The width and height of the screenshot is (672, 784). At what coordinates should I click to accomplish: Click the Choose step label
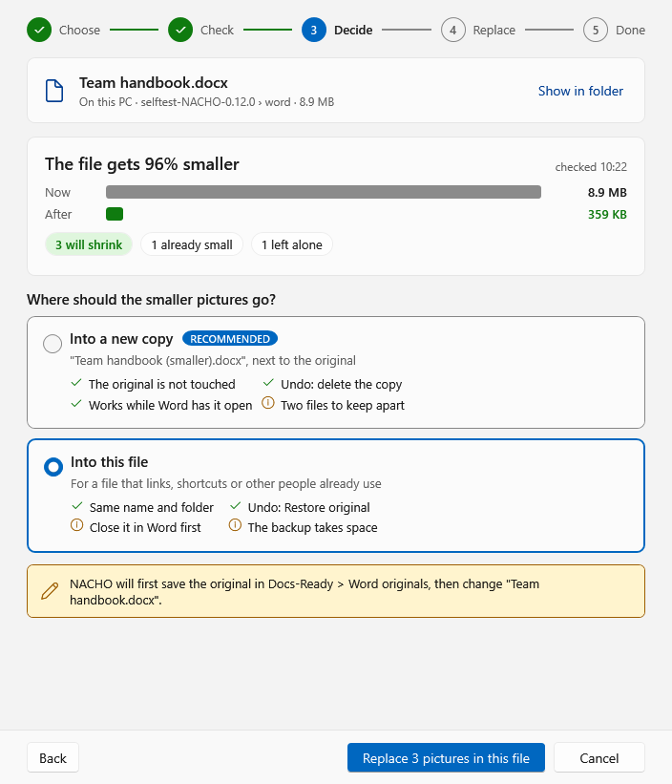(x=79, y=30)
